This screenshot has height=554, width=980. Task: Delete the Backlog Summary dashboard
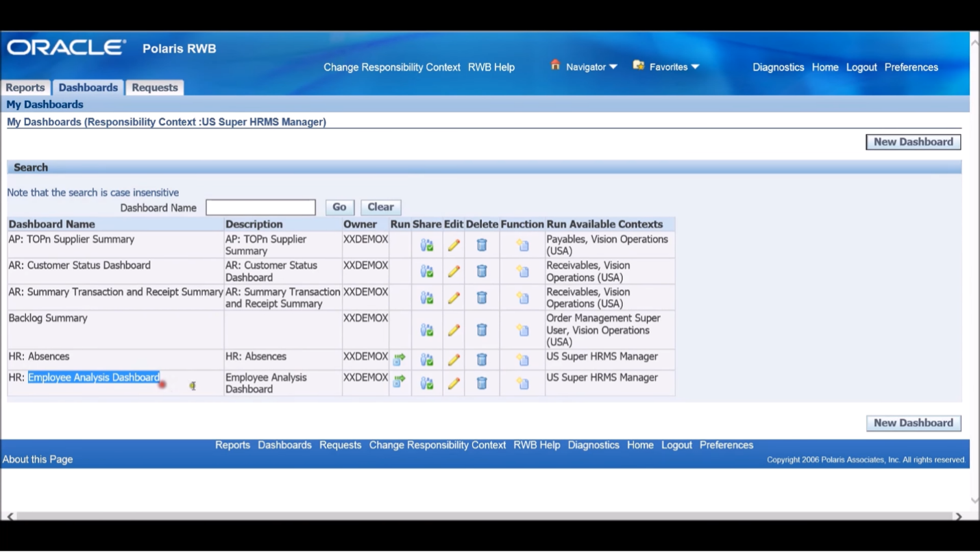[482, 330]
